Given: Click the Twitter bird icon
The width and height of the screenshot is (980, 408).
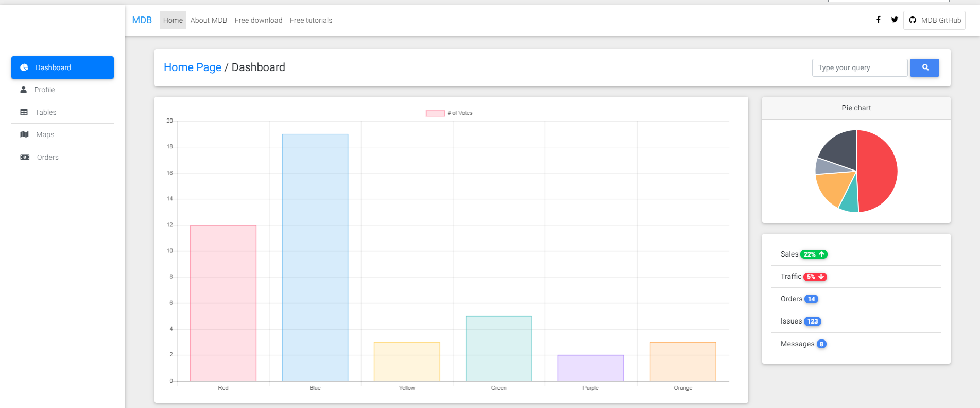Looking at the screenshot, I should pyautogui.click(x=895, y=20).
